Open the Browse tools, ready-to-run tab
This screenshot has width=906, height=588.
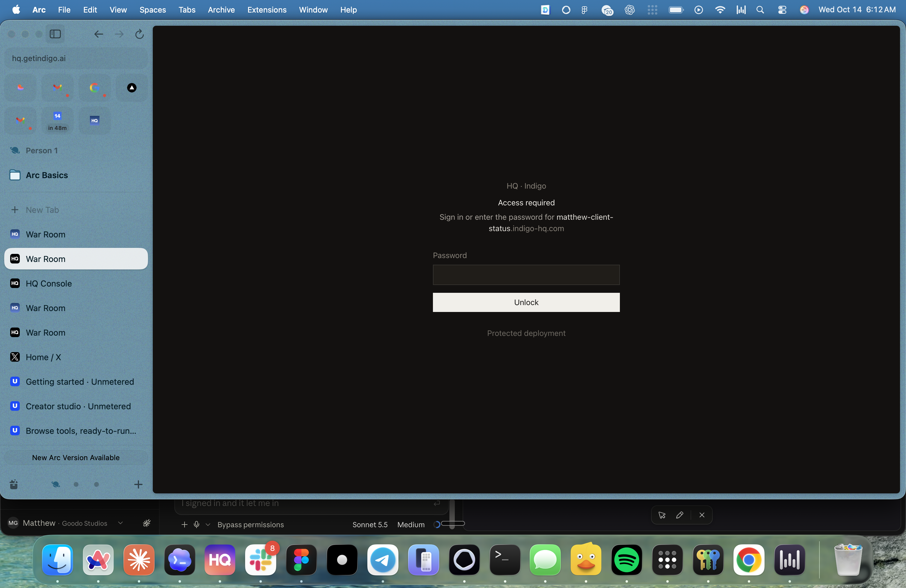(x=76, y=431)
